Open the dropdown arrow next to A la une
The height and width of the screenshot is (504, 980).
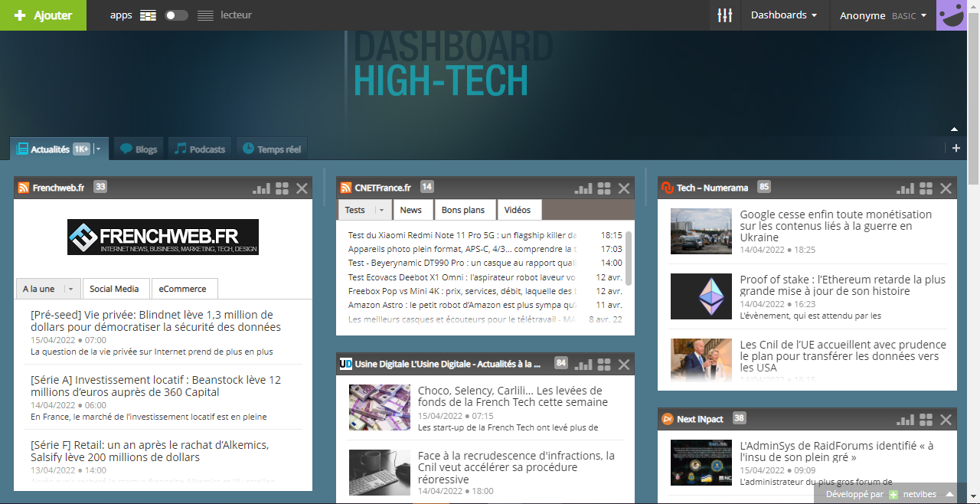(x=70, y=289)
